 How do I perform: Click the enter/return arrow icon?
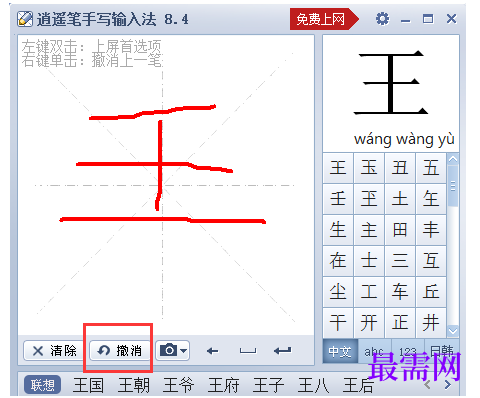[282, 350]
